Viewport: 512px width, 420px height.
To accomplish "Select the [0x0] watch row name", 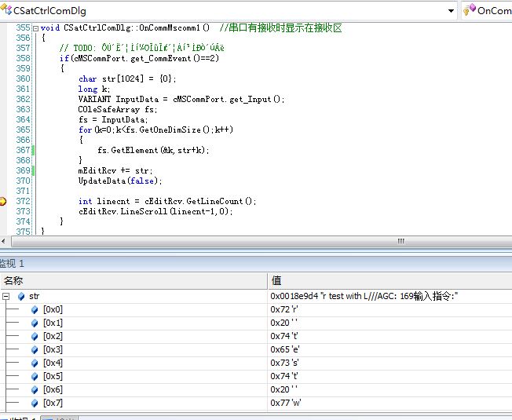I will (53, 309).
